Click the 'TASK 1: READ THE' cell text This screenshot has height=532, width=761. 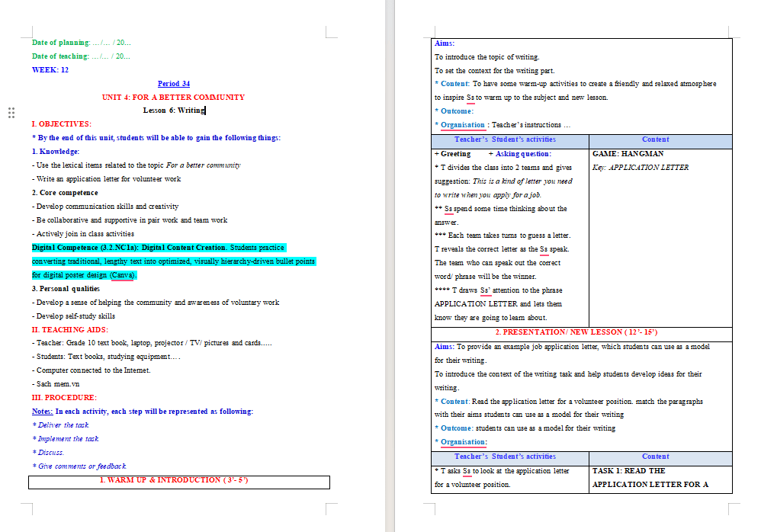[628, 471]
